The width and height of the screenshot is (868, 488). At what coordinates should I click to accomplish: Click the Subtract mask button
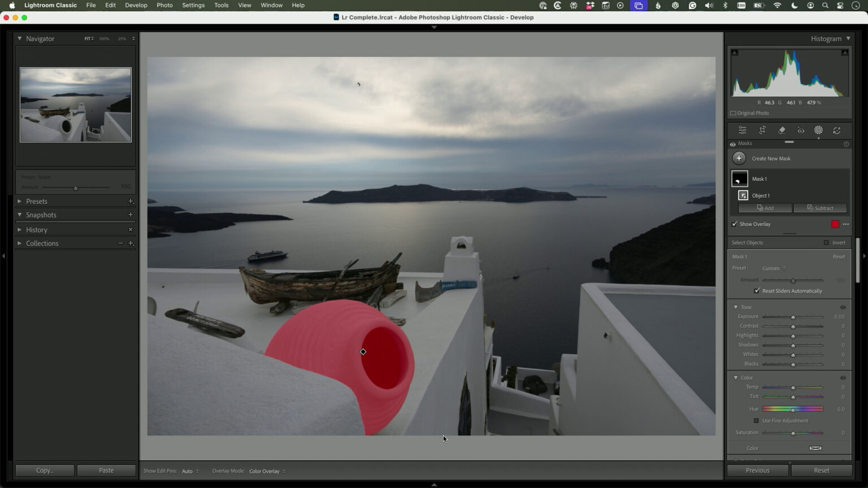pos(820,208)
